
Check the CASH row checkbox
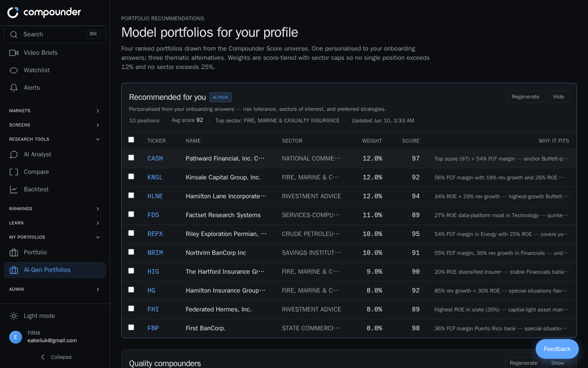(x=131, y=158)
